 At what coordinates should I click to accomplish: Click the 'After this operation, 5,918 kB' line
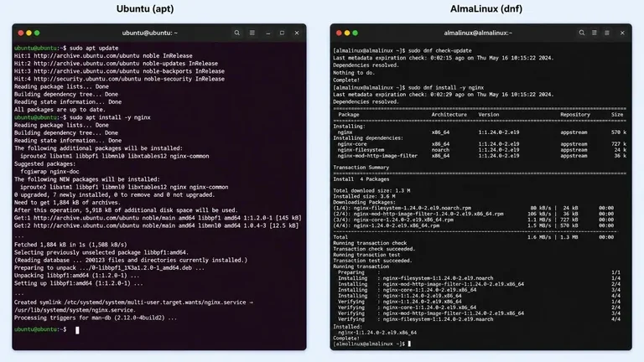coord(126,210)
